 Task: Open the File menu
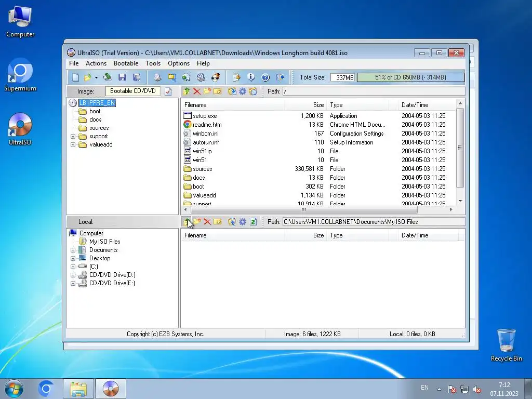74,63
